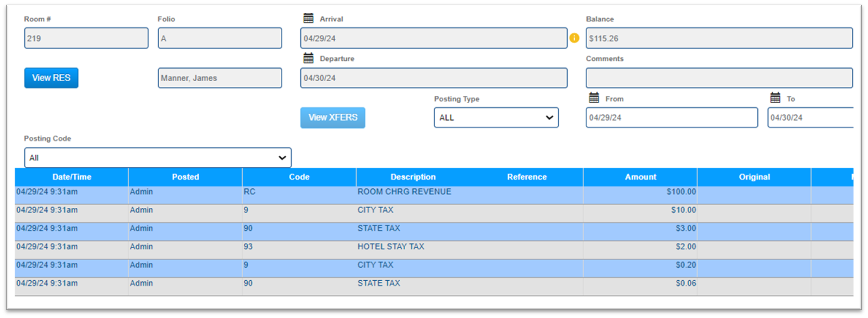Click the Arrival calendar icon
The image size is (868, 318).
308,19
